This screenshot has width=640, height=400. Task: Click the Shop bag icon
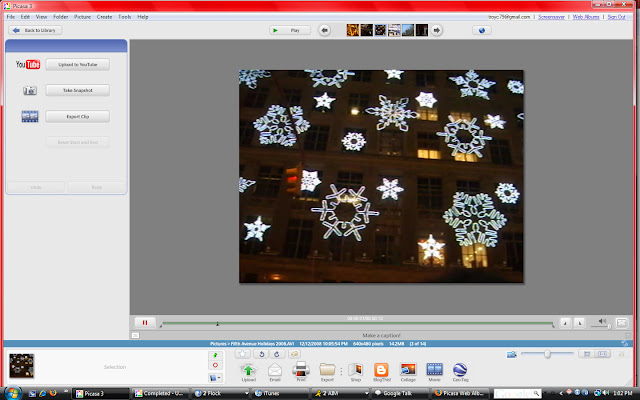click(x=354, y=370)
